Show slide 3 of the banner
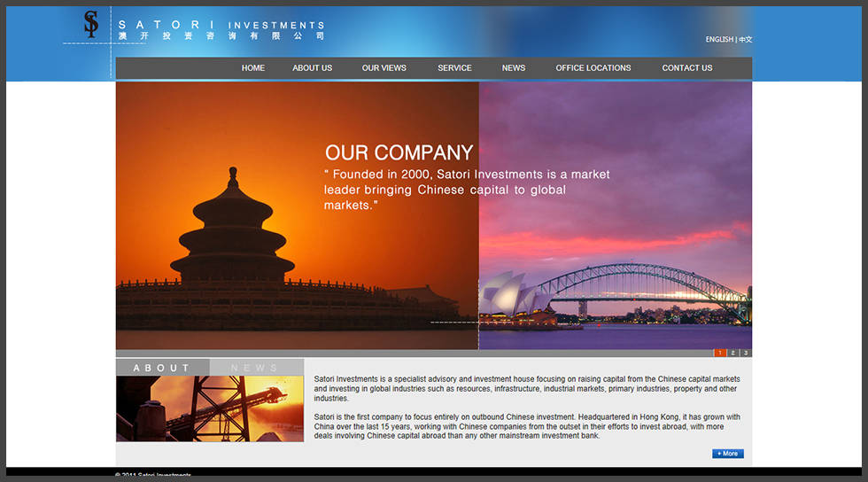This screenshot has height=482, width=868. pos(746,354)
